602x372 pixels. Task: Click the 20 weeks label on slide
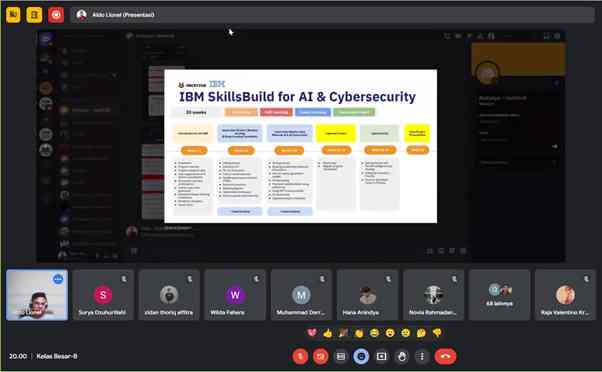(196, 112)
